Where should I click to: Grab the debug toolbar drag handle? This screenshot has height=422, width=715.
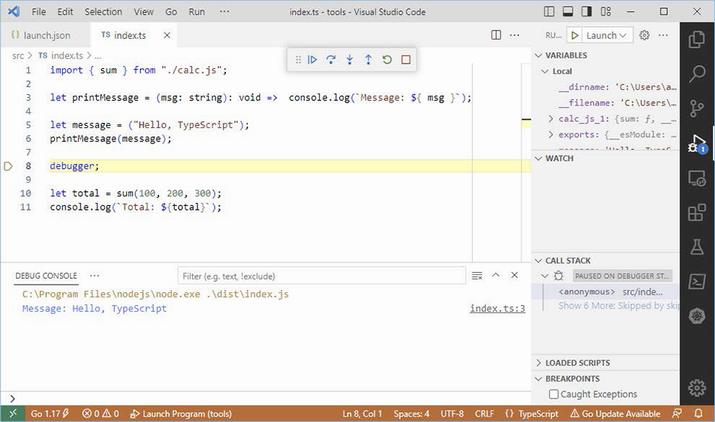tap(298, 60)
